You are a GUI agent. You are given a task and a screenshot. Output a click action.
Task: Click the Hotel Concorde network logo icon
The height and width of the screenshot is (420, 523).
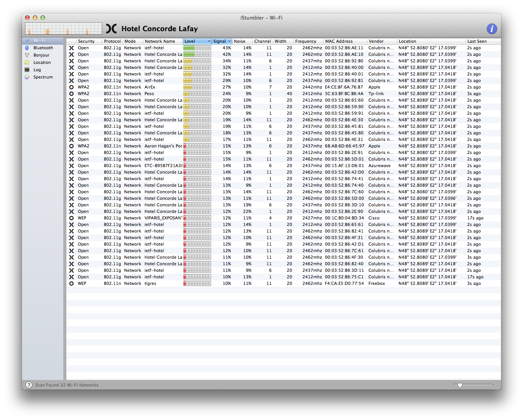111,28
